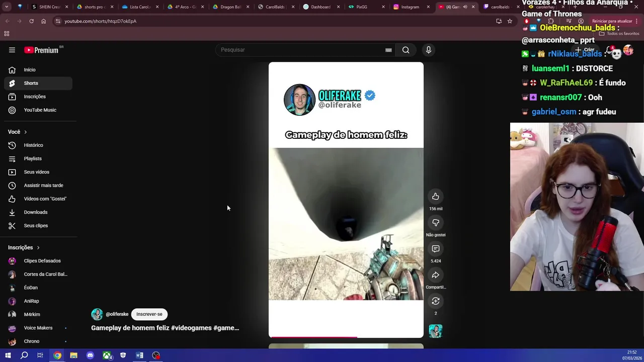Image resolution: width=644 pixels, height=362 pixels.
Task: Click the browser back arrow
Action: pos(7,21)
